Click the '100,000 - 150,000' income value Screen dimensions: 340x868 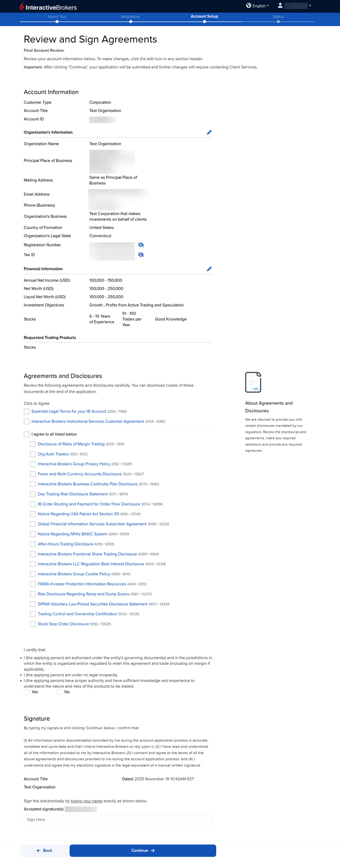point(106,280)
